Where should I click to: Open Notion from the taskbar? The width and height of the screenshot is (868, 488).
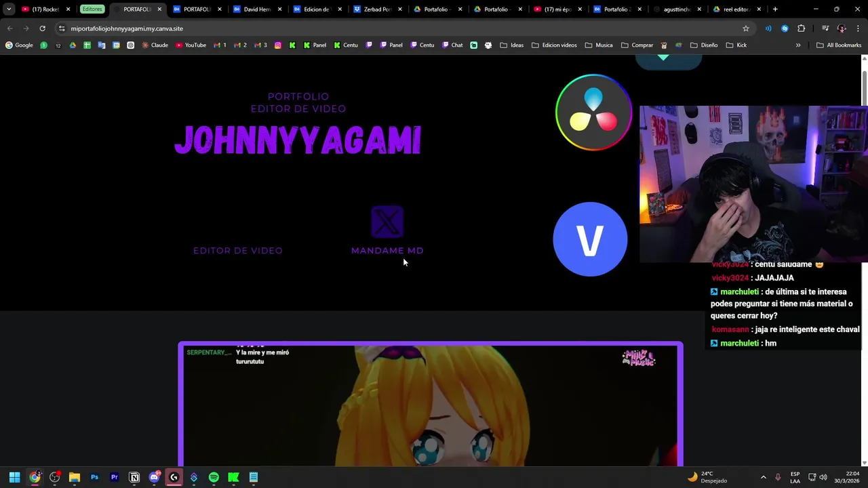(x=134, y=477)
